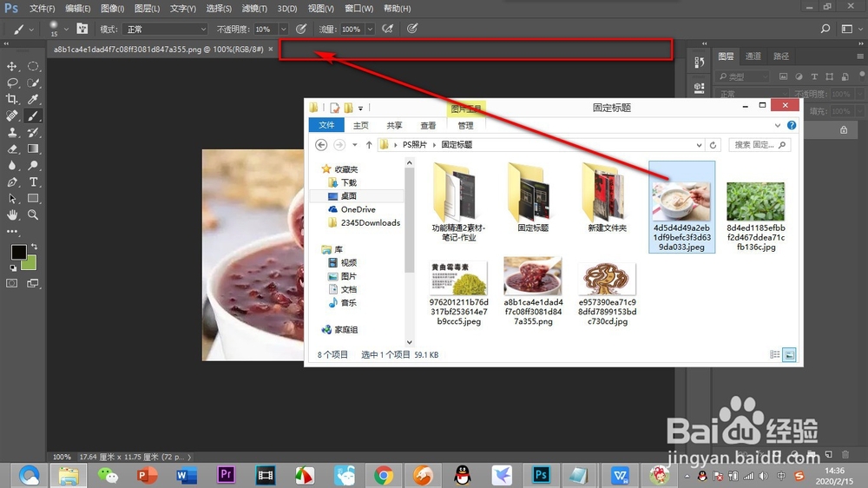Select the Path Selection tool

[11, 198]
